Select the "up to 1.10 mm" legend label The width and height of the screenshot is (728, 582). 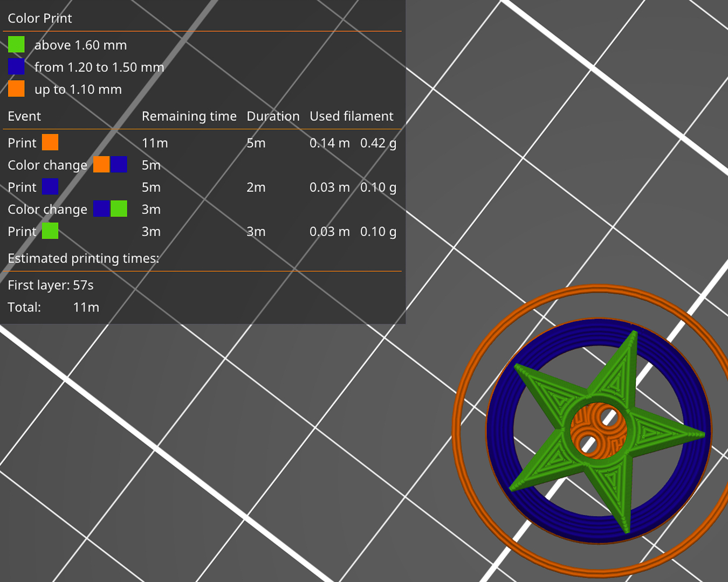[x=78, y=89]
